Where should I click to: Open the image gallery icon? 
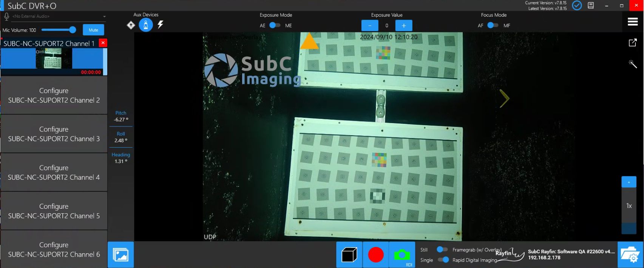[121, 255]
